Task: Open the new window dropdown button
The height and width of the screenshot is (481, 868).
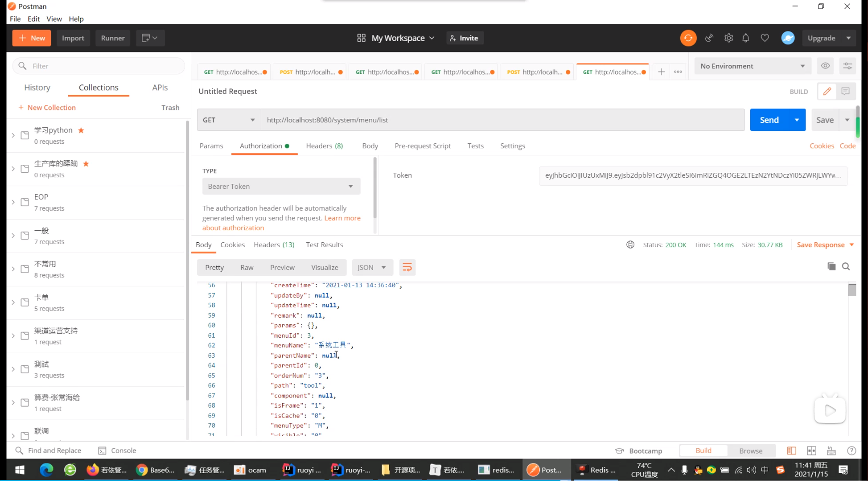Action: [x=150, y=38]
